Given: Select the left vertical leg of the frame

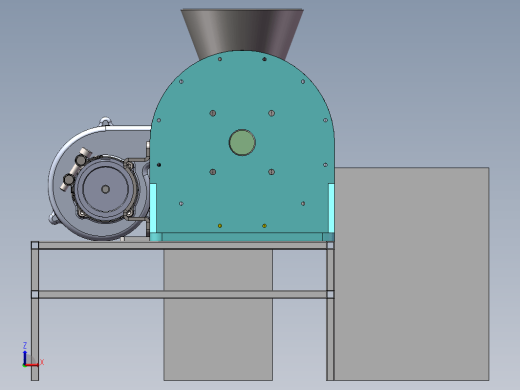Looking at the screenshot, I should click(x=35, y=311).
